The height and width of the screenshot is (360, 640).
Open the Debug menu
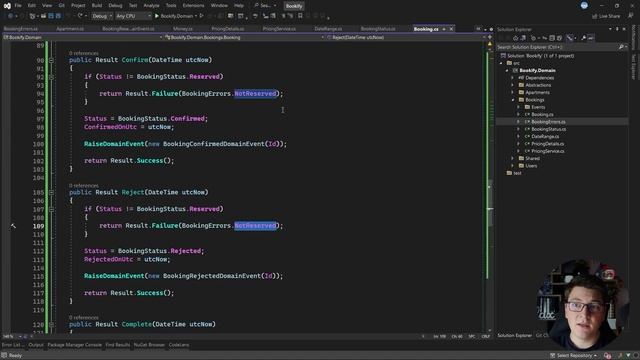pyautogui.click(x=115, y=6)
